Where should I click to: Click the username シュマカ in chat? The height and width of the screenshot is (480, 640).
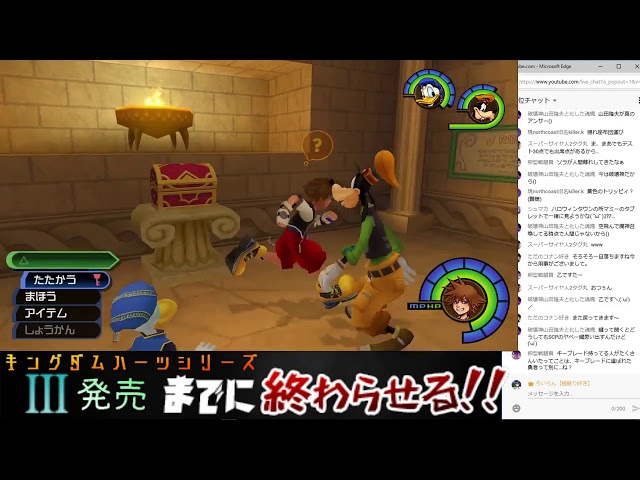click(537, 209)
